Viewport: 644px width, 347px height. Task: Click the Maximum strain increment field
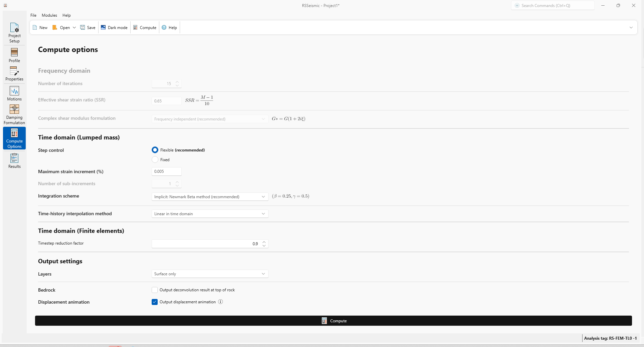[166, 171]
